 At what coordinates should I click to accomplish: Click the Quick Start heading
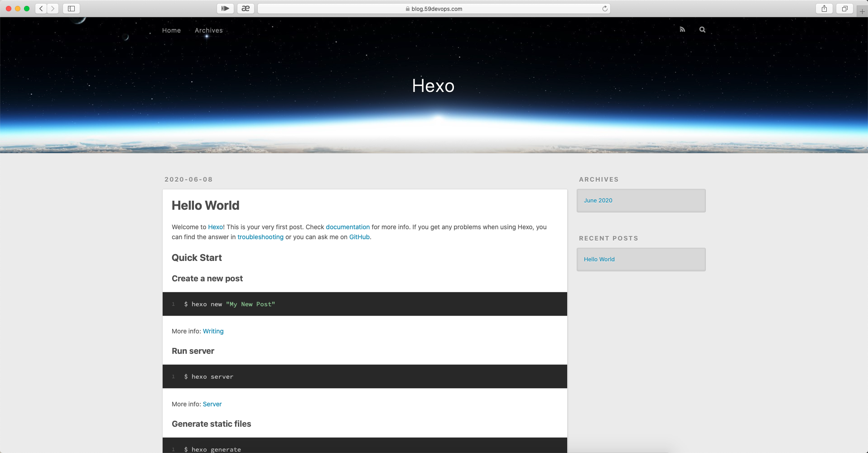tap(197, 258)
